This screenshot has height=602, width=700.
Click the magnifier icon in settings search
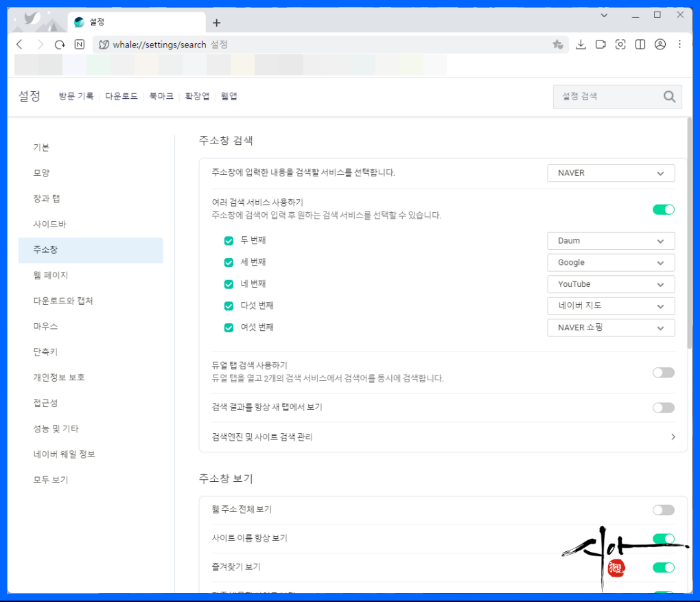tap(669, 97)
